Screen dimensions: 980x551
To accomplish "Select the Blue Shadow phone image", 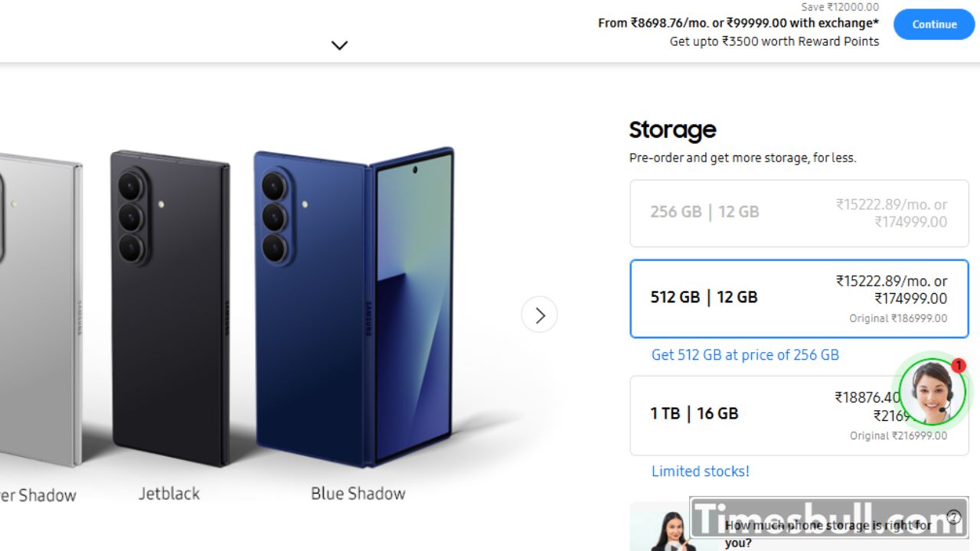I will (x=354, y=306).
